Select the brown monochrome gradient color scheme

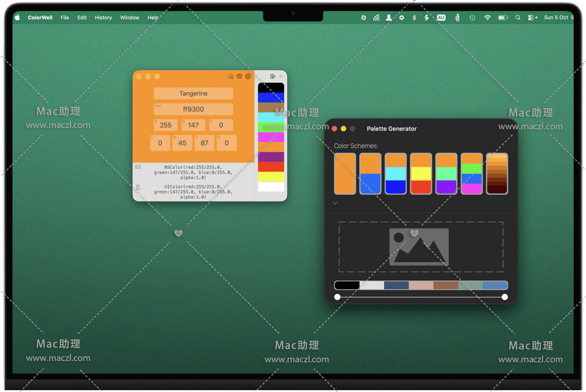497,174
